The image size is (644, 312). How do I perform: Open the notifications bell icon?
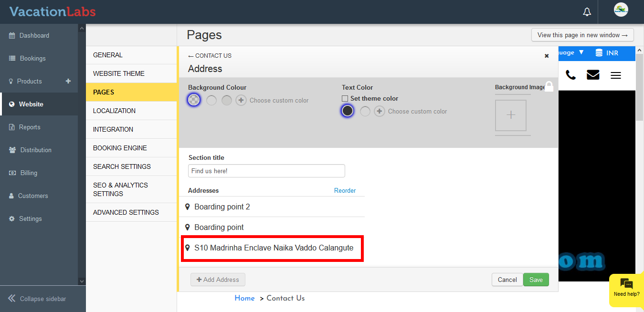click(587, 12)
